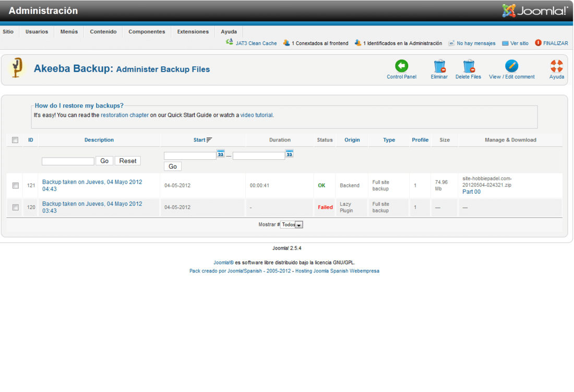Focus the description filter text field
Image resolution: width=574 pixels, height=392 pixels.
(x=68, y=161)
